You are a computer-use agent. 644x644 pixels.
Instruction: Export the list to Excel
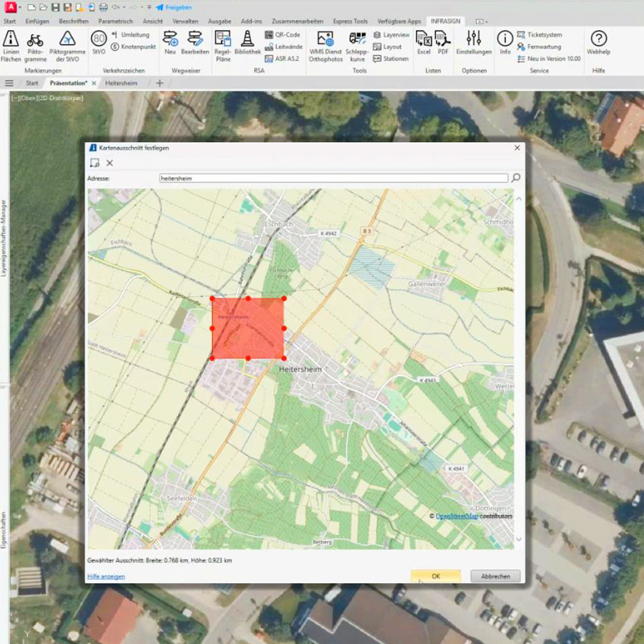(424, 43)
